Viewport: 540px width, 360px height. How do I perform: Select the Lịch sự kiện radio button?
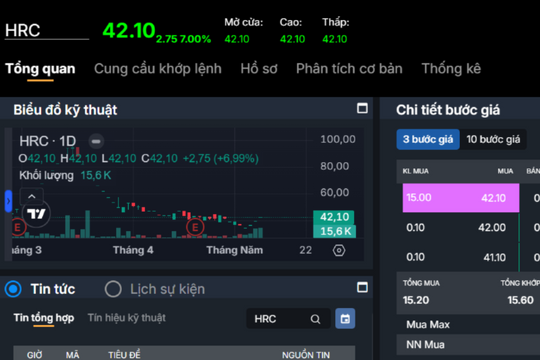click(x=113, y=289)
